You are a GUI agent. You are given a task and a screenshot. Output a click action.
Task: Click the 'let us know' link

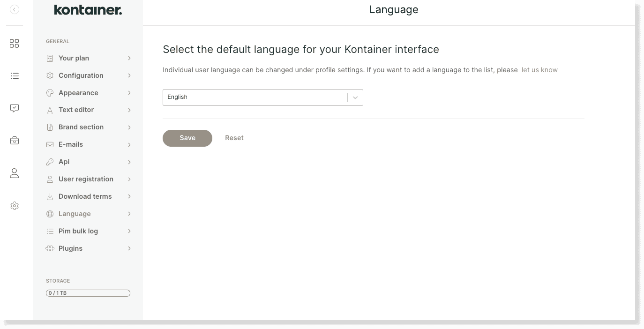tap(539, 70)
